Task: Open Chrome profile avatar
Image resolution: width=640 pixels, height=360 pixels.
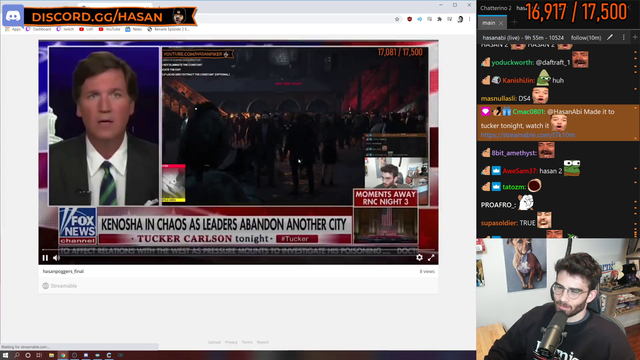Action: click(x=460, y=19)
